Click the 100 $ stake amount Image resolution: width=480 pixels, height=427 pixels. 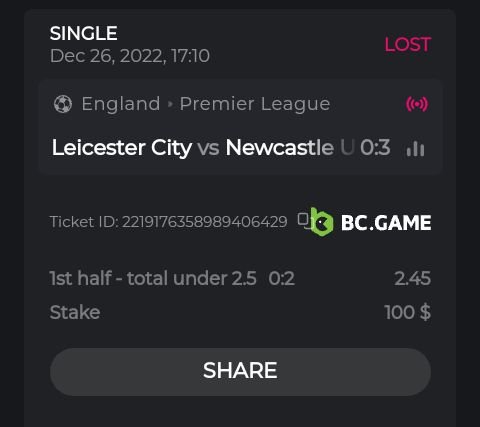(x=408, y=312)
